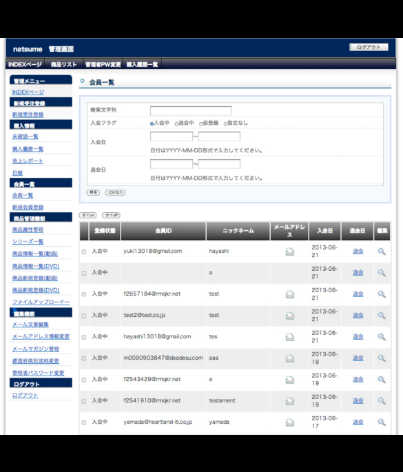Open mail icon for hayashi13018@gmail.com row

point(290,337)
